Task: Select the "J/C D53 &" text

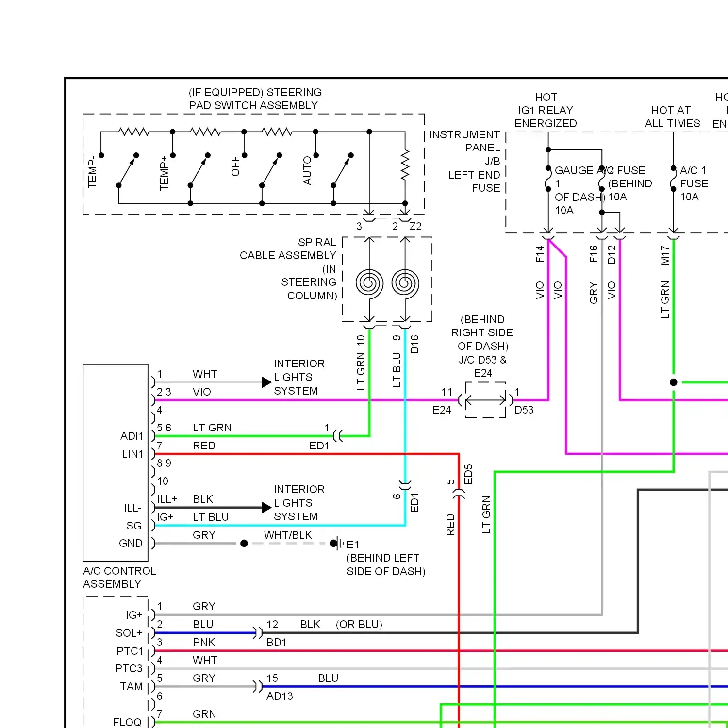Action: tap(482, 360)
